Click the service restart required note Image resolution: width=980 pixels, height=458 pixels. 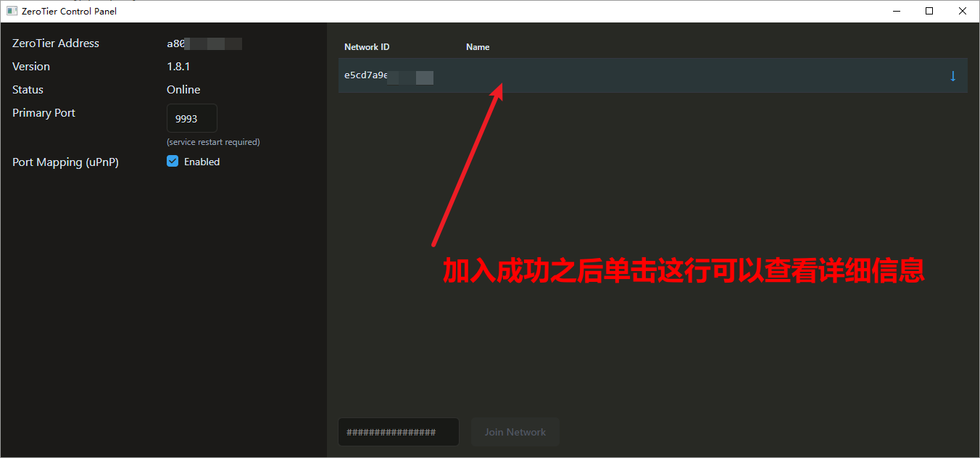[213, 142]
